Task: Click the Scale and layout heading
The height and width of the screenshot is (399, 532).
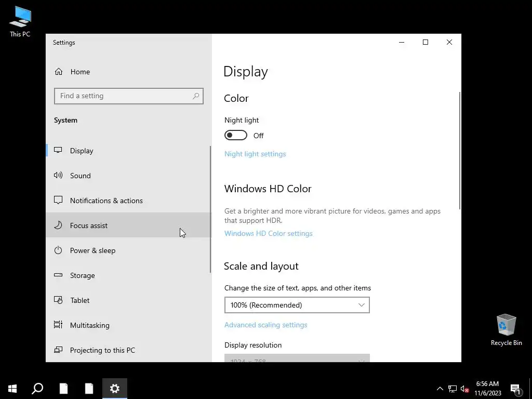Action: [261, 266]
